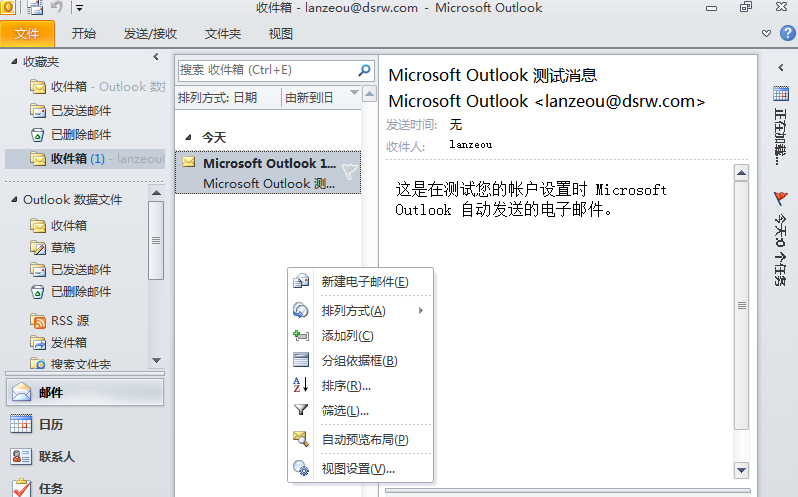Open the 发件箱 outbox folder
798x497 pixels.
click(59, 342)
